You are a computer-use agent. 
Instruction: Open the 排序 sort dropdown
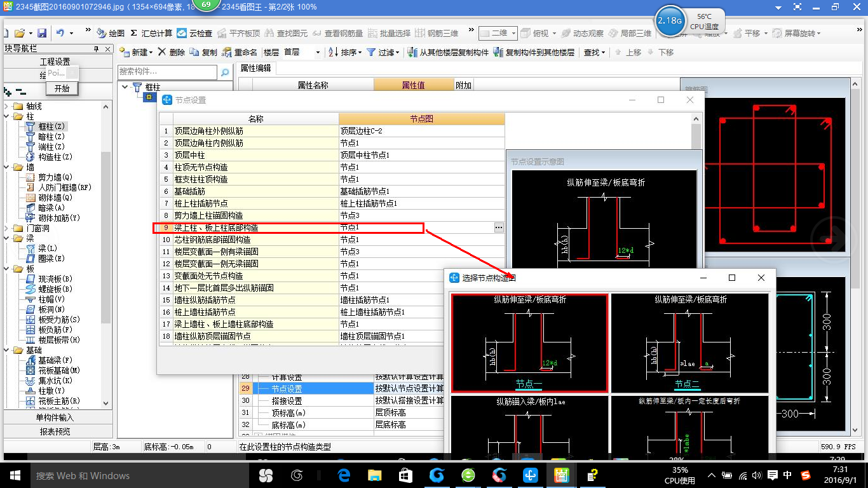pyautogui.click(x=345, y=52)
